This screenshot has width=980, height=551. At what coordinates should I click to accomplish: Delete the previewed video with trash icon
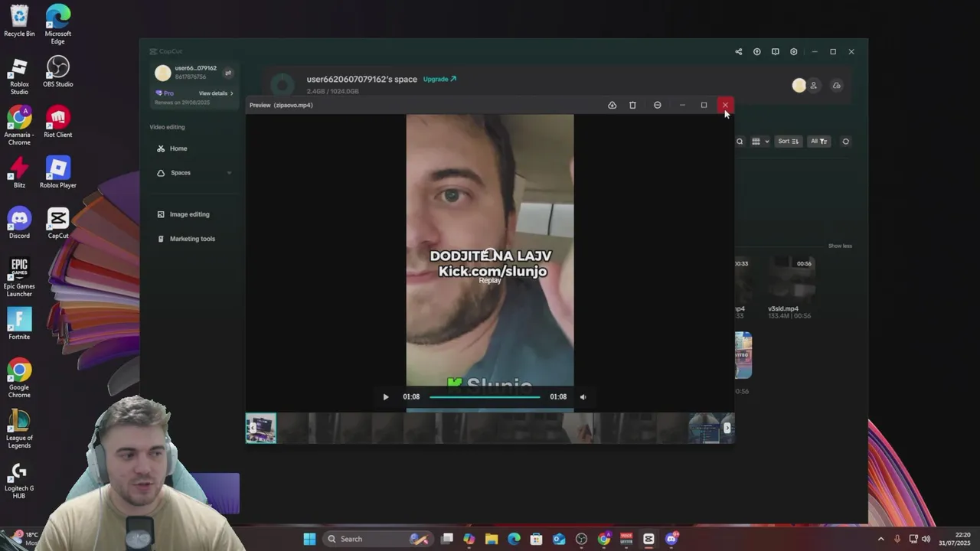click(632, 105)
